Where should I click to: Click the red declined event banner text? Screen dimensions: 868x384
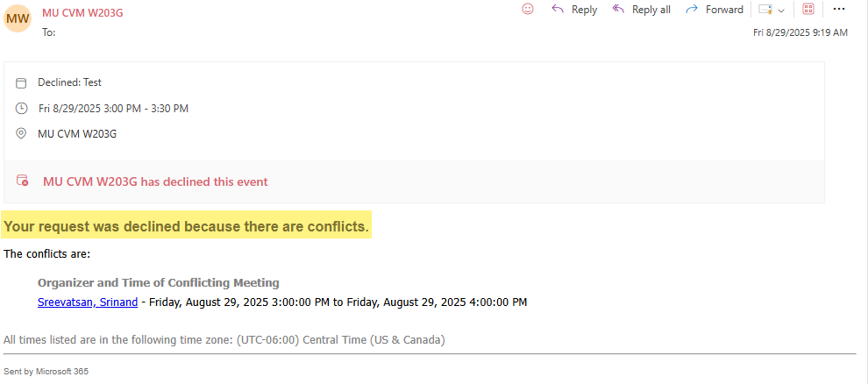pyautogui.click(x=155, y=181)
